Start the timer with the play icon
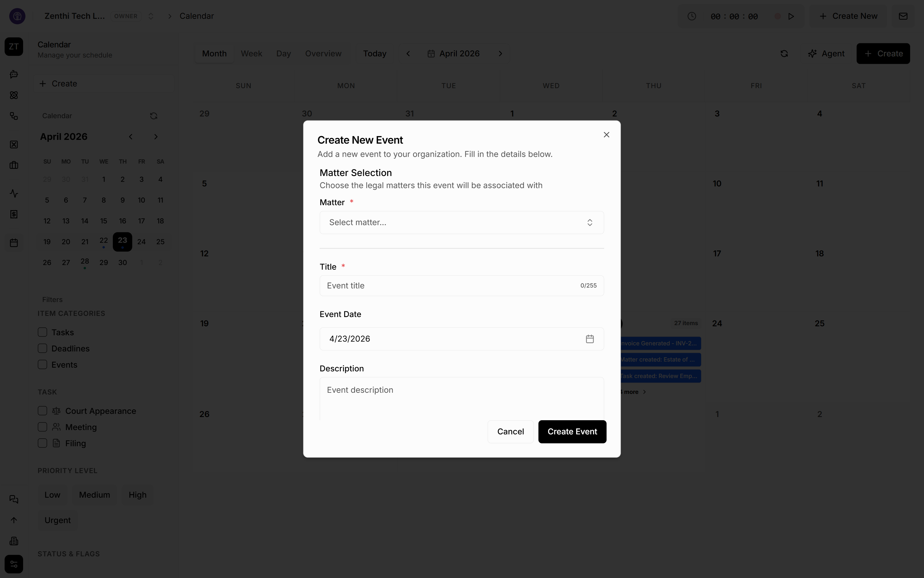This screenshot has width=924, height=578. (791, 16)
